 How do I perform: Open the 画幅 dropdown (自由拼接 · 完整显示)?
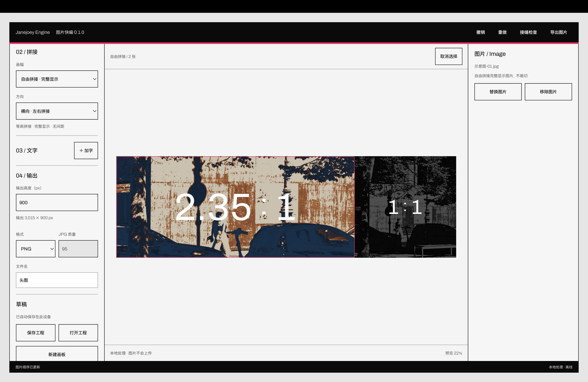click(57, 79)
